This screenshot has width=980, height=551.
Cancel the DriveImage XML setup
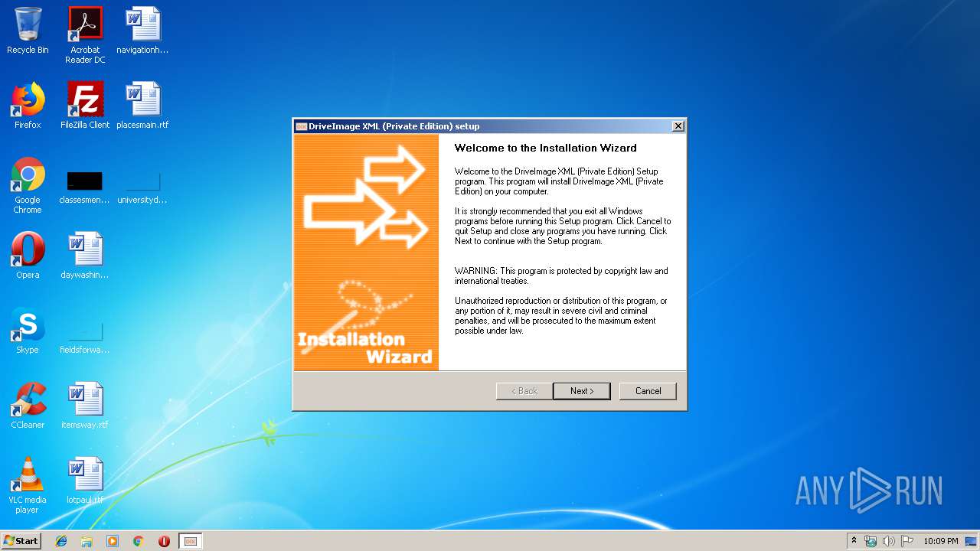[648, 391]
